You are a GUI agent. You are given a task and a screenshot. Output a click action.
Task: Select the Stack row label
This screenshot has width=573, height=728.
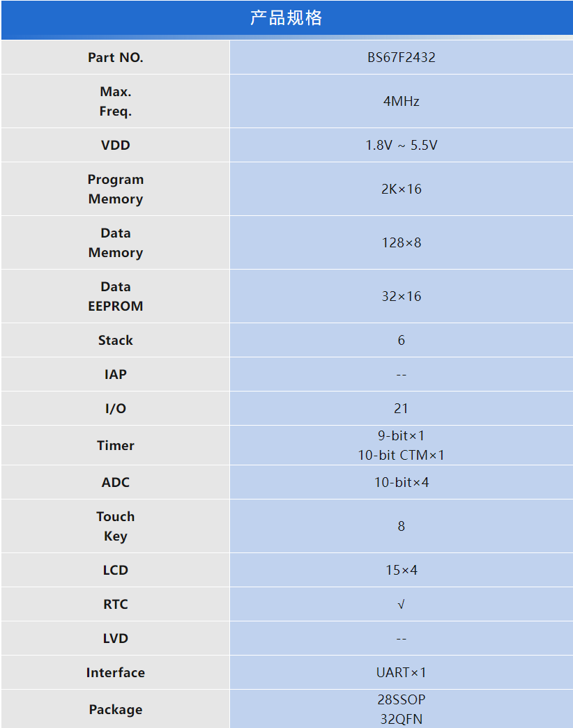tap(115, 340)
